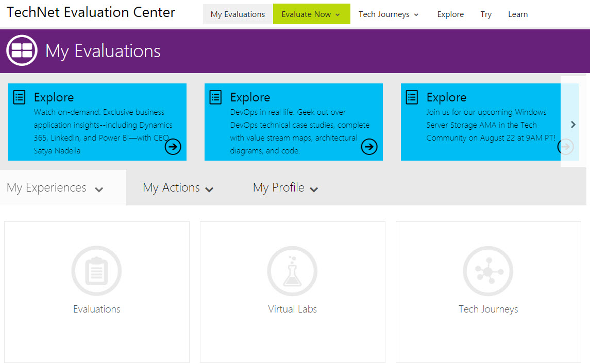Advance carousel with the right chevron

tap(573, 125)
